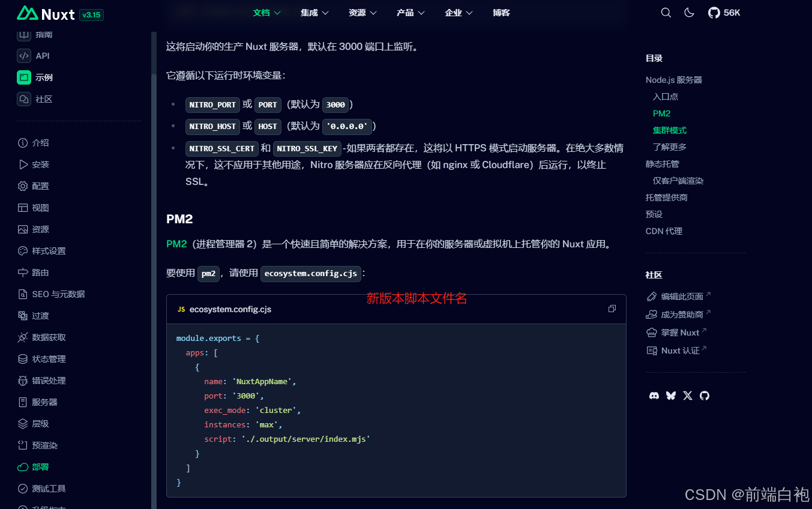Click the 资源 image icon
The height and width of the screenshot is (509, 812).
[23, 229]
